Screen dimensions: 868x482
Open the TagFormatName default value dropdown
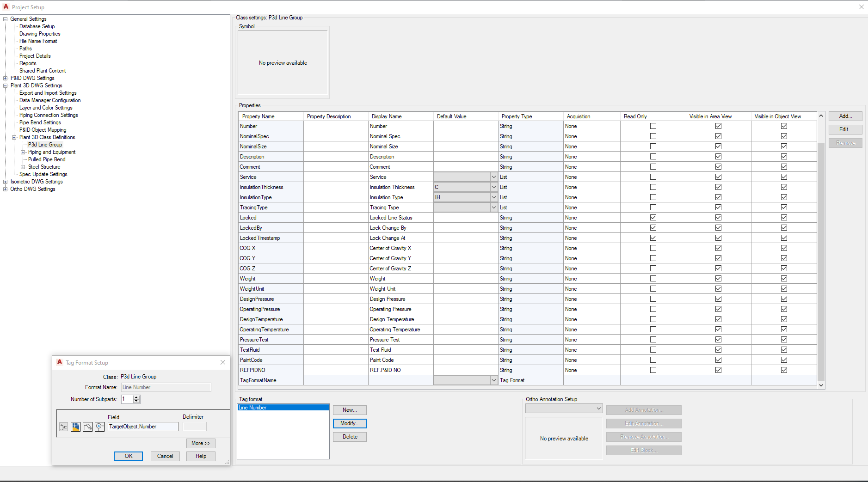coord(494,380)
